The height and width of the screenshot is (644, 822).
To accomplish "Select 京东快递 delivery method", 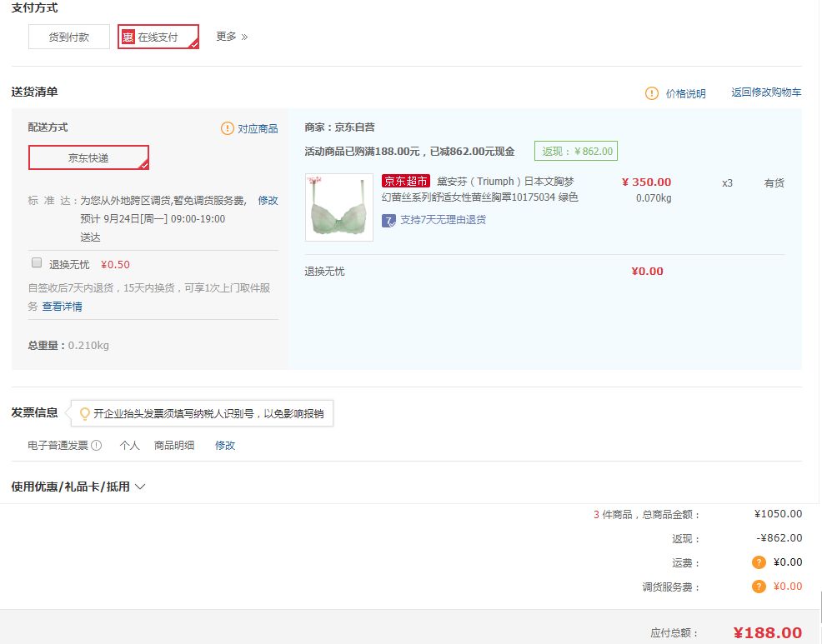I will click(x=88, y=157).
